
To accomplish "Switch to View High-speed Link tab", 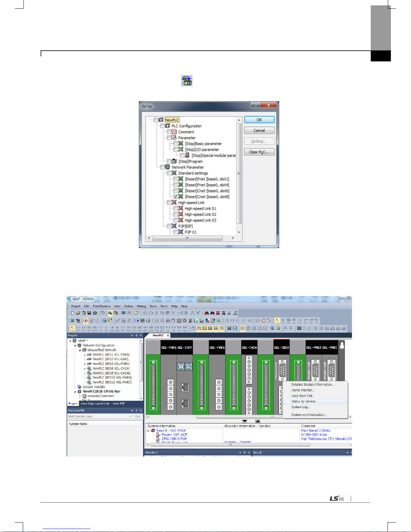I will click(95, 403).
